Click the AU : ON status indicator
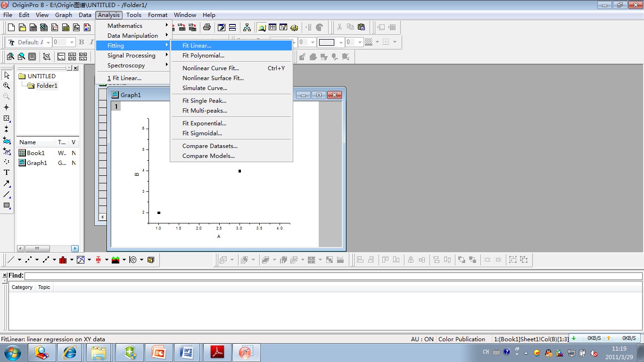 [422, 339]
